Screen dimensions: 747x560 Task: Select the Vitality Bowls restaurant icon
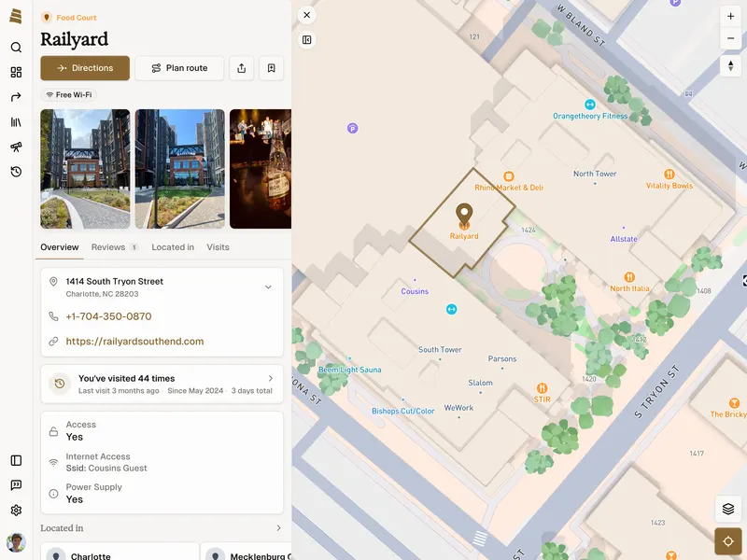point(669,174)
